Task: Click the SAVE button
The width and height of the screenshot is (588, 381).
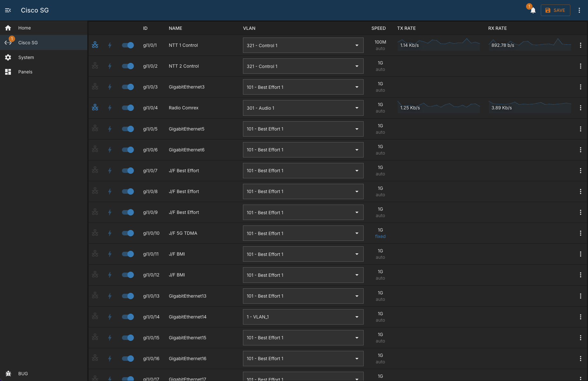Action: tap(555, 10)
